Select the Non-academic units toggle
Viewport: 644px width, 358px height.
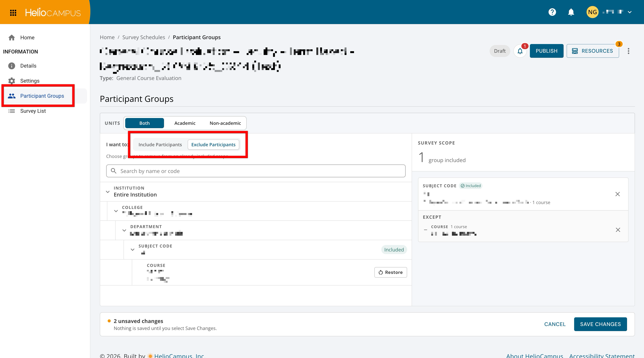tap(225, 123)
